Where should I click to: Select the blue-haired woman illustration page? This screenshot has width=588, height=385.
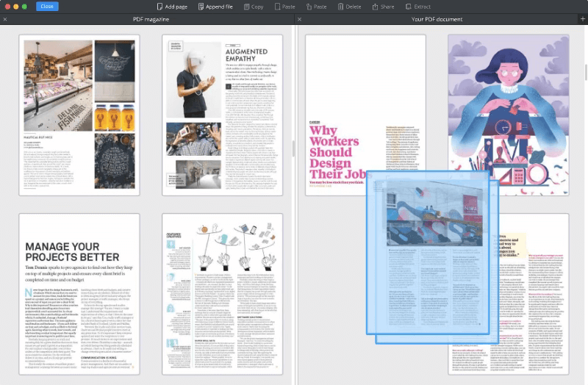508,115
